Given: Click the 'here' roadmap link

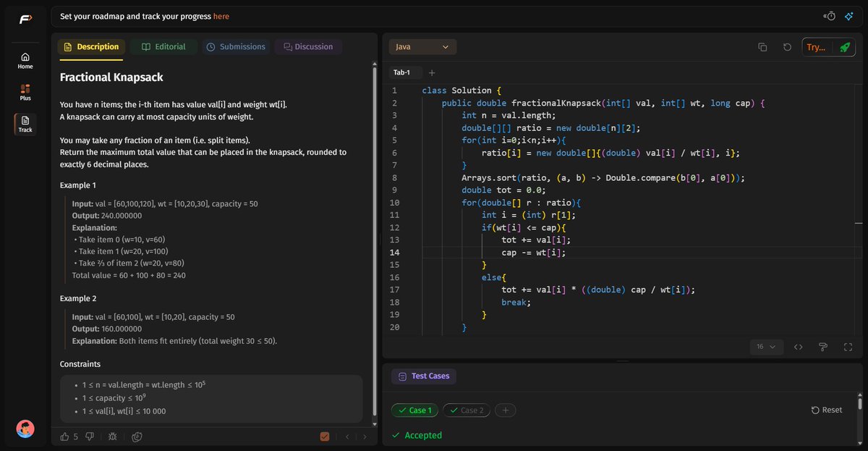Looking at the screenshot, I should 221,16.
